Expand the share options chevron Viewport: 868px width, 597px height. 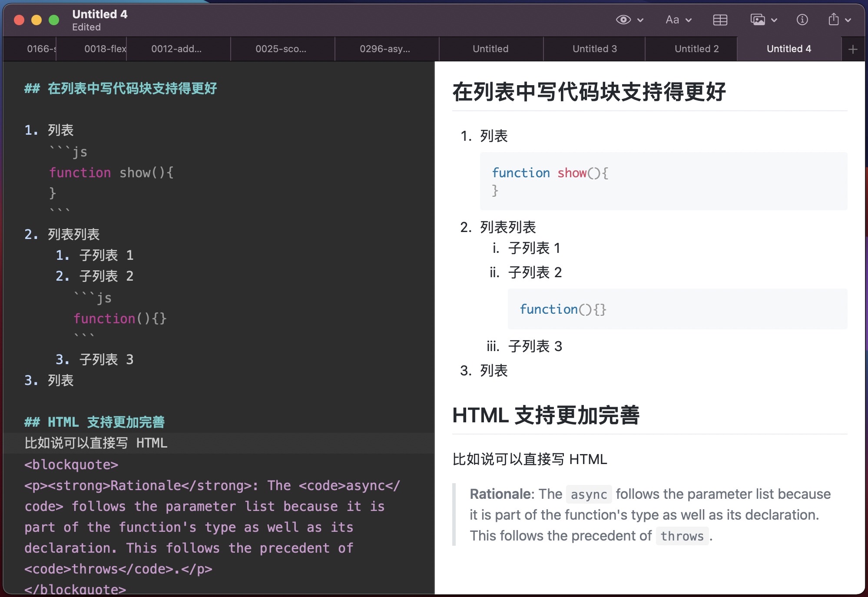(848, 20)
